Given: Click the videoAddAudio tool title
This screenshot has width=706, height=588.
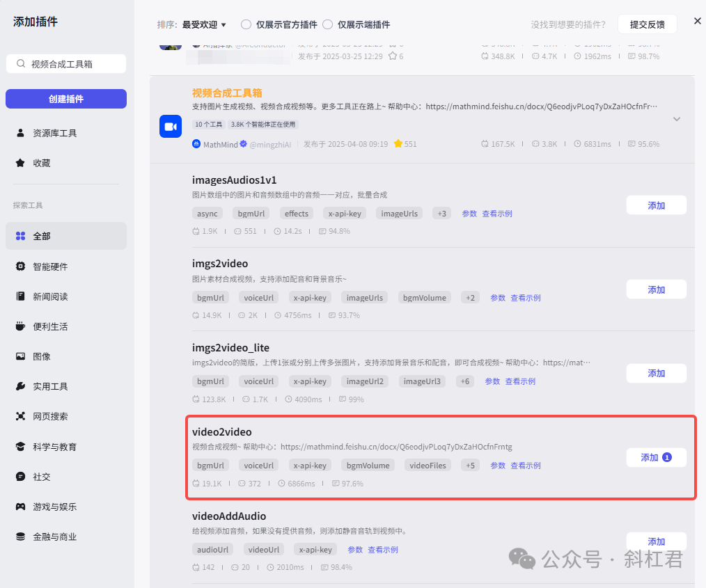Looking at the screenshot, I should pos(229,516).
